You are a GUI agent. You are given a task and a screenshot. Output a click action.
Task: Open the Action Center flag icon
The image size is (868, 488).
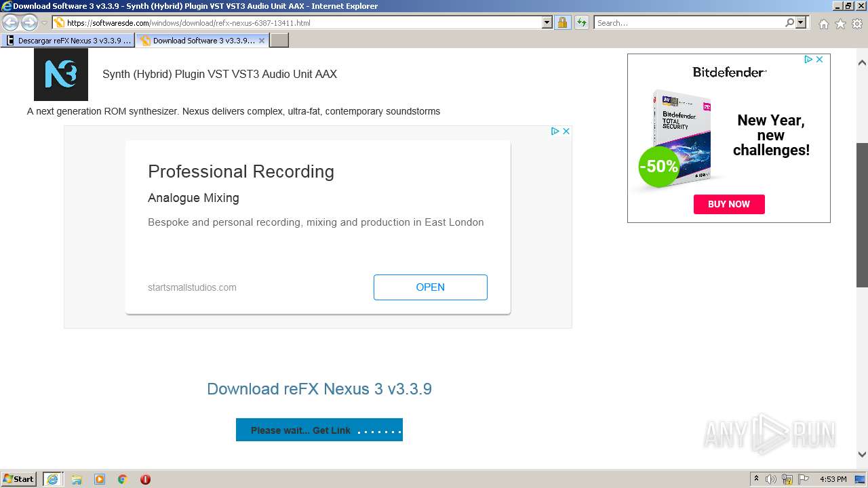[804, 479]
